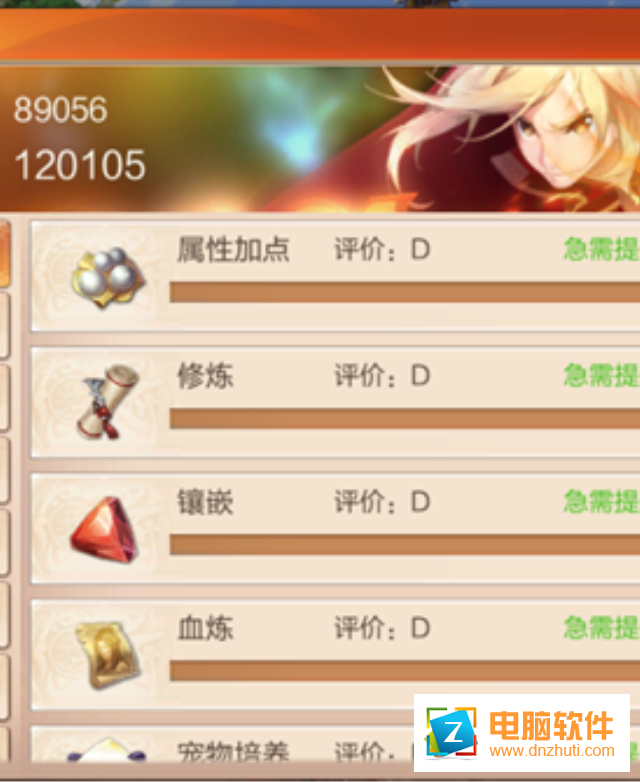Click the 属性加点 row title
Image resolution: width=640 pixels, height=782 pixels.
click(x=233, y=249)
